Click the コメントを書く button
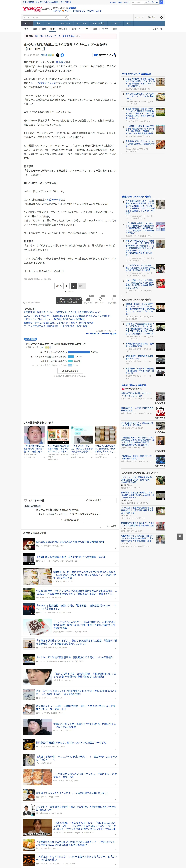Screen dimensions: 186x868 click(x=93, y=500)
